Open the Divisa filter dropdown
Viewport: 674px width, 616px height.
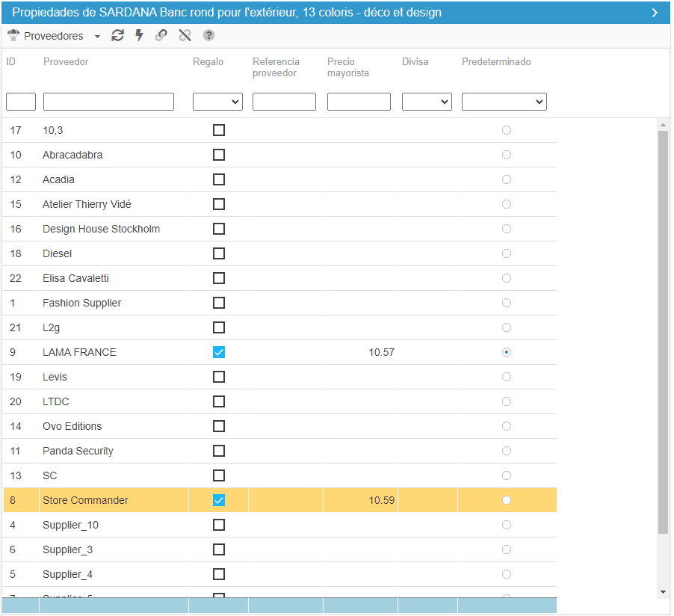click(x=427, y=102)
